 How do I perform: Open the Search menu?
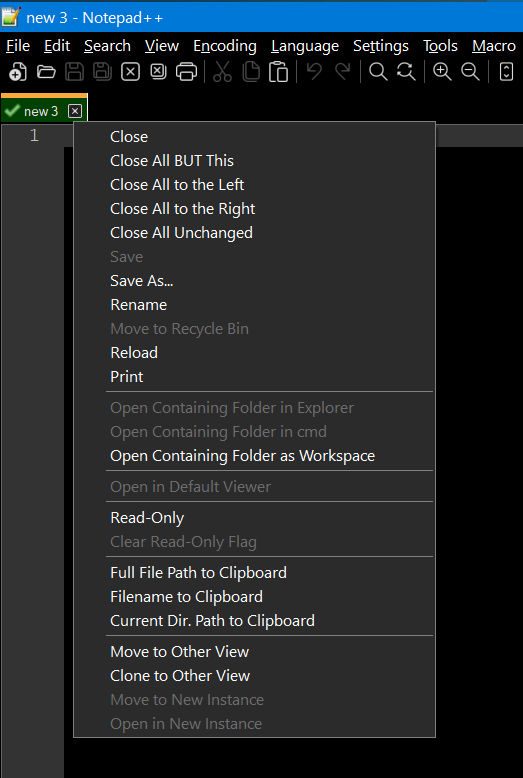click(x=107, y=46)
